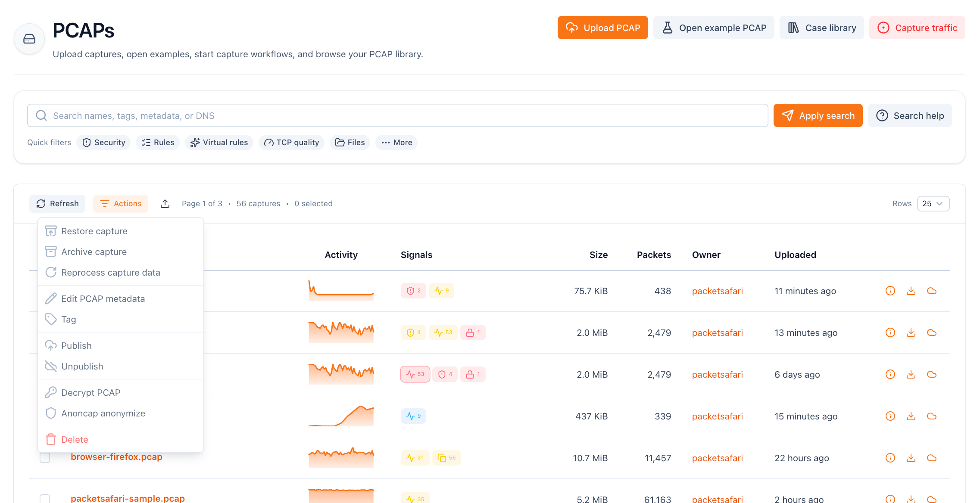Select Decrypt PCAP option
980x503 pixels.
[x=121, y=393]
